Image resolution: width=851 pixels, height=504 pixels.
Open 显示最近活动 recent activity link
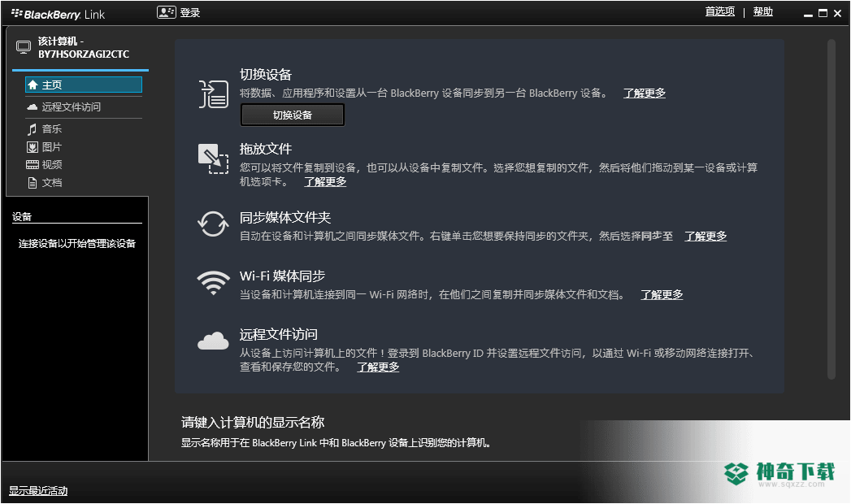[38, 491]
